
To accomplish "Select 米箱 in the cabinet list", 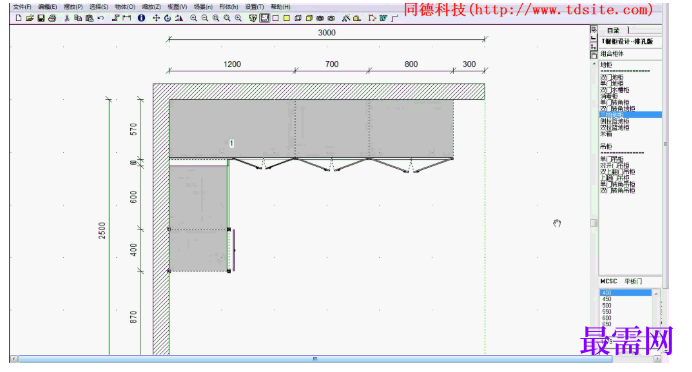I will [606, 134].
